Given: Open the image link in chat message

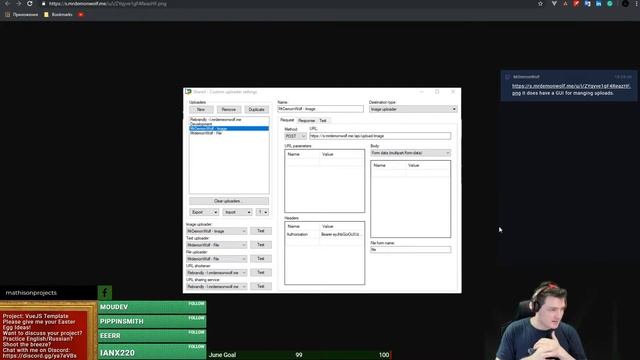Looking at the screenshot, I should (571, 89).
